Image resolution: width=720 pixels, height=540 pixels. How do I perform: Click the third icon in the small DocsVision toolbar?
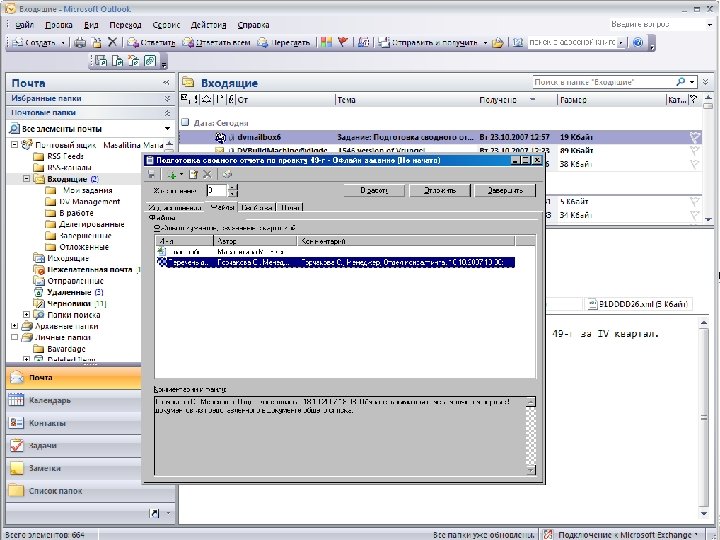click(134, 61)
